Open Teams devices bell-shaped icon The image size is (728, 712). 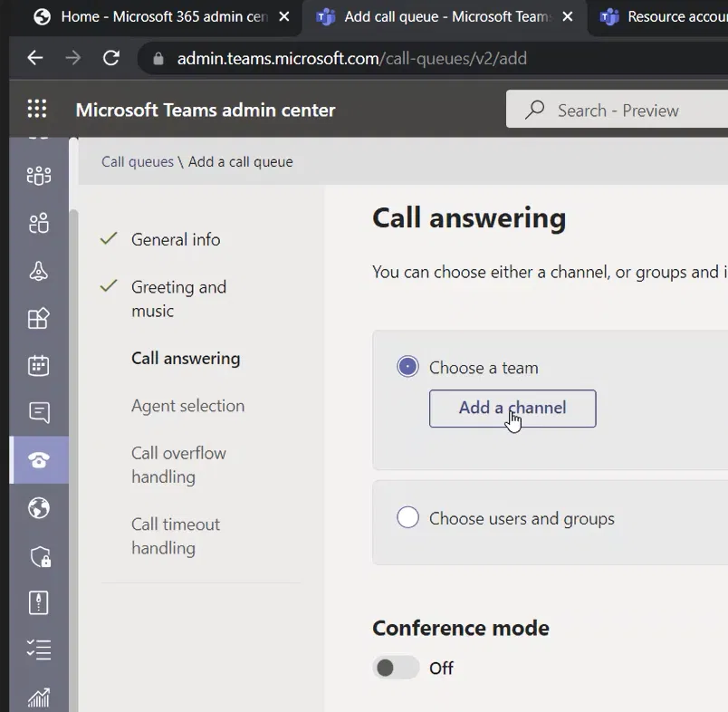[39, 271]
